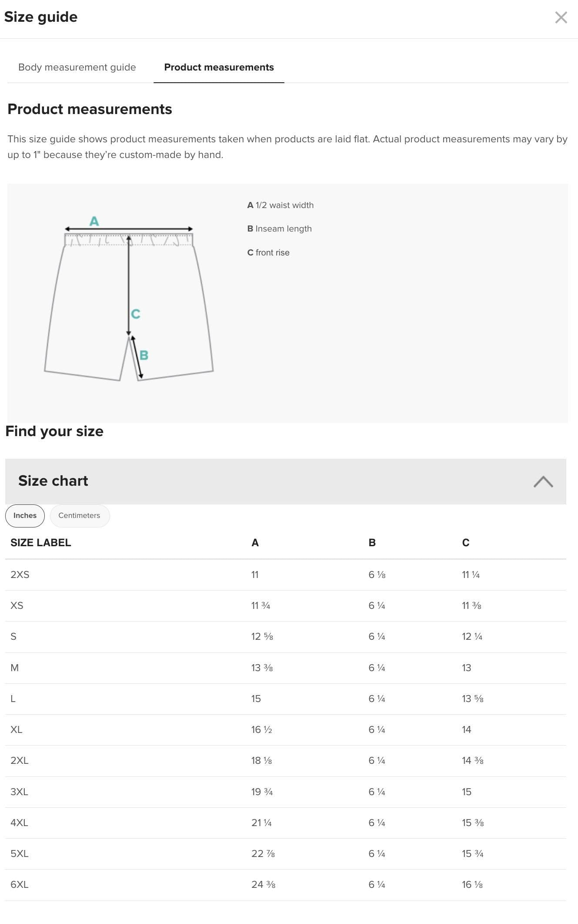Click the C front rise legend
Image resolution: width=578 pixels, height=924 pixels.
tap(268, 253)
